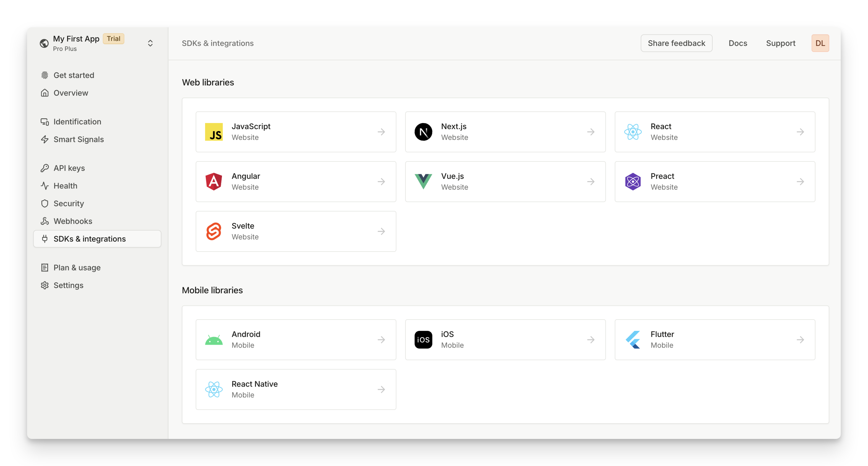The width and height of the screenshot is (868, 466).
Task: Click the Next.js logo icon
Action: (x=423, y=132)
